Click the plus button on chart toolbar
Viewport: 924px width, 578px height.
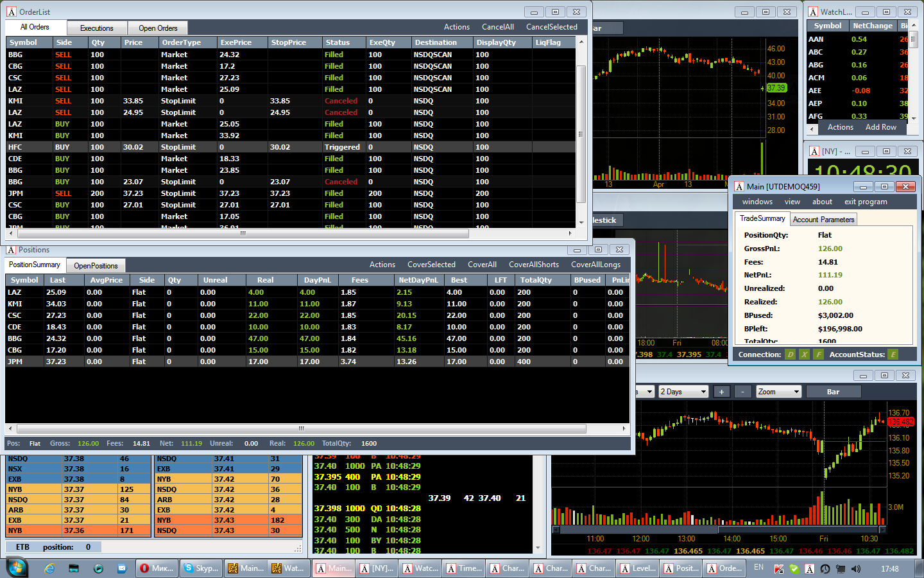coord(721,392)
